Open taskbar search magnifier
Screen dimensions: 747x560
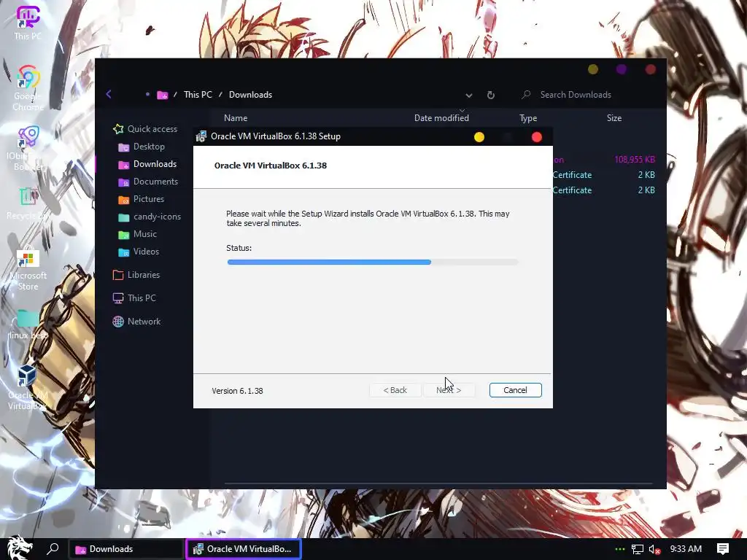53,548
